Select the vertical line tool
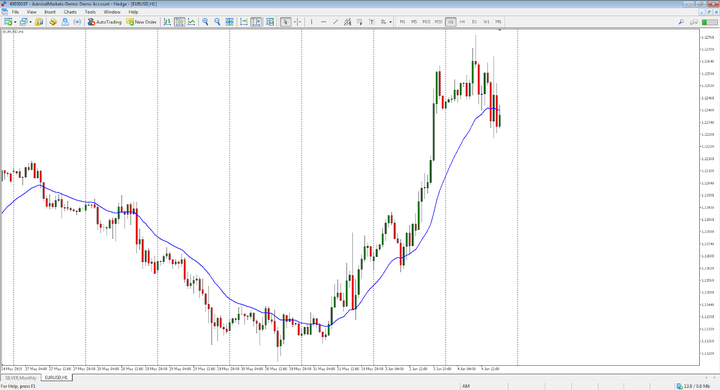 pyautogui.click(x=311, y=22)
